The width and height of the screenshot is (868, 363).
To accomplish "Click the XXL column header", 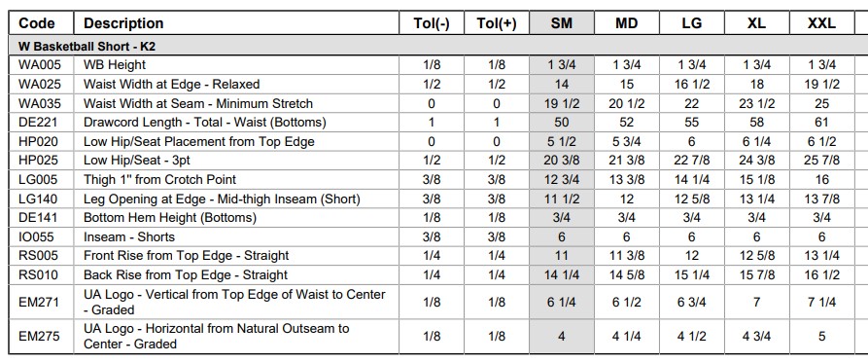I will (821, 23).
